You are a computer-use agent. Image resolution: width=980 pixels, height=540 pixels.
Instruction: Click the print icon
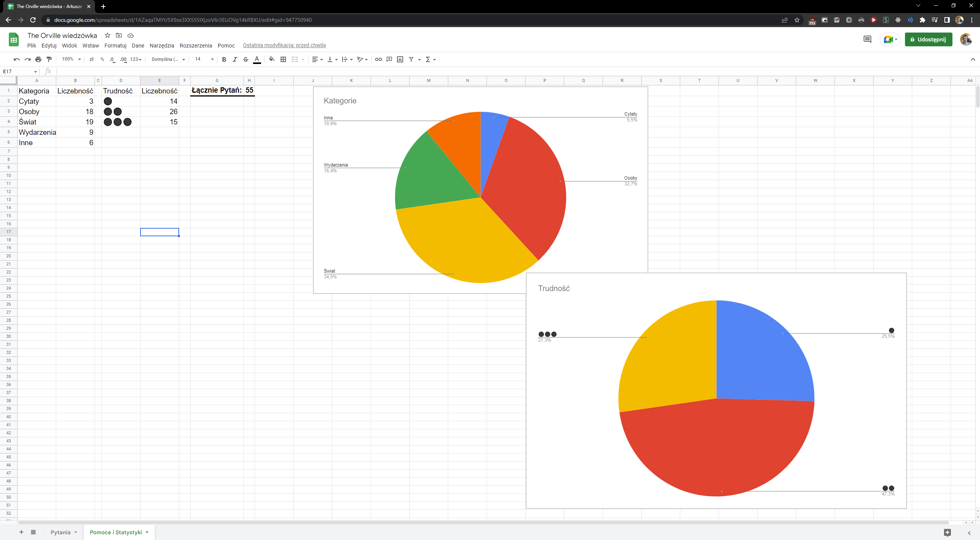(38, 59)
